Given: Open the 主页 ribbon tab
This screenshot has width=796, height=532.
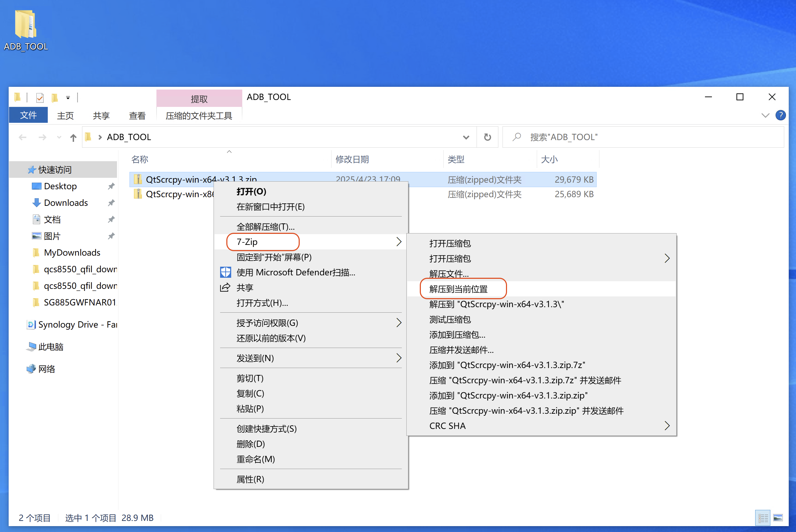Looking at the screenshot, I should (65, 116).
